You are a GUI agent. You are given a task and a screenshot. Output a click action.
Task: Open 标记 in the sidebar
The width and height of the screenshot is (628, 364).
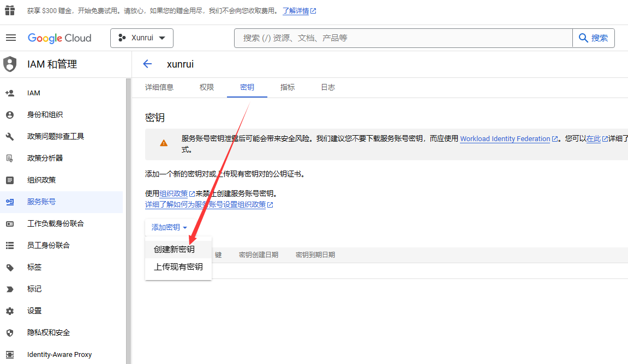point(61,289)
